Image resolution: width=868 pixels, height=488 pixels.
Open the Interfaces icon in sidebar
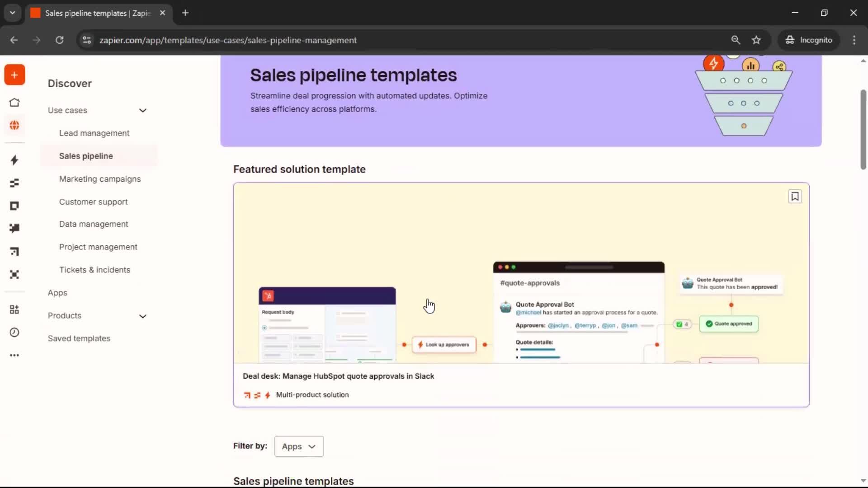coord(14,206)
